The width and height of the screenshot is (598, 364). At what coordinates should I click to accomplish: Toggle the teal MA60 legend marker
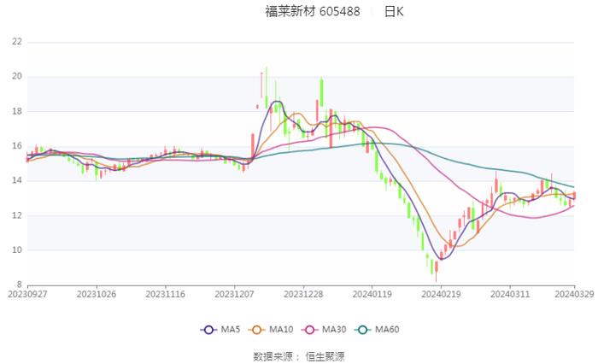click(361, 330)
